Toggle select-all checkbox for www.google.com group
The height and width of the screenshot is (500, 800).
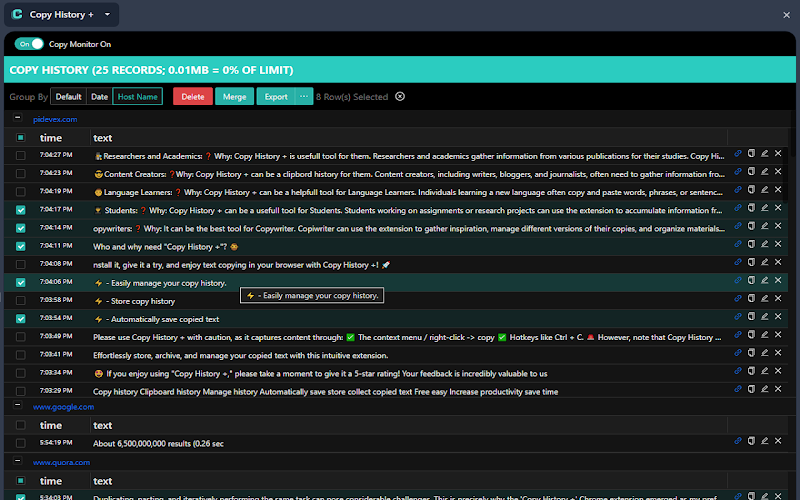pyautogui.click(x=20, y=425)
